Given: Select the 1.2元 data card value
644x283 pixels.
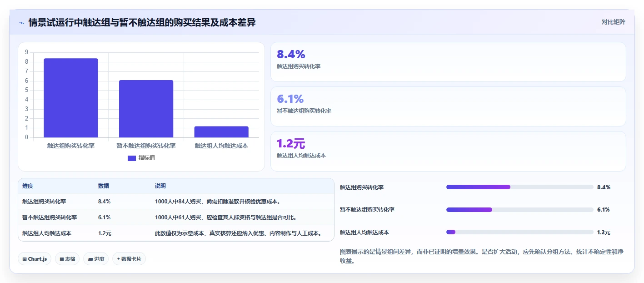Looking at the screenshot, I should click(291, 144).
